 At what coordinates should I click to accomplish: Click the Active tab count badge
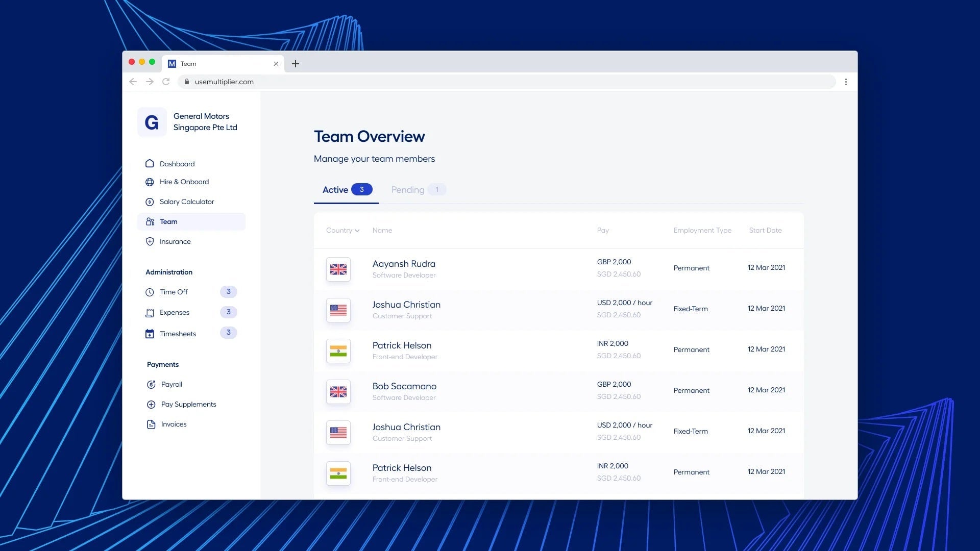362,189
